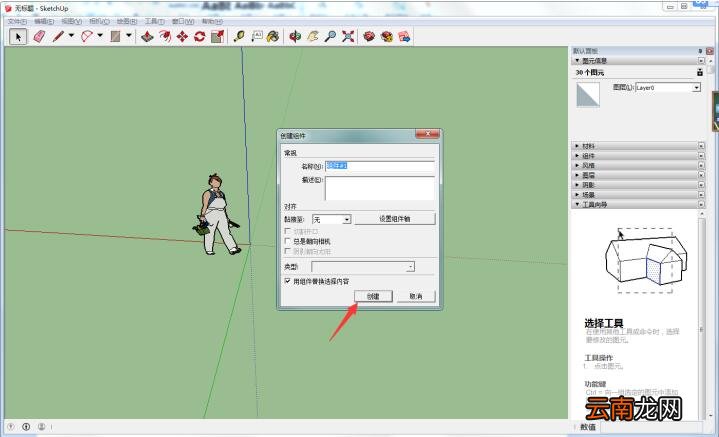Pin the default tray using the pin icon
The width and height of the screenshot is (719, 437).
pos(700,51)
